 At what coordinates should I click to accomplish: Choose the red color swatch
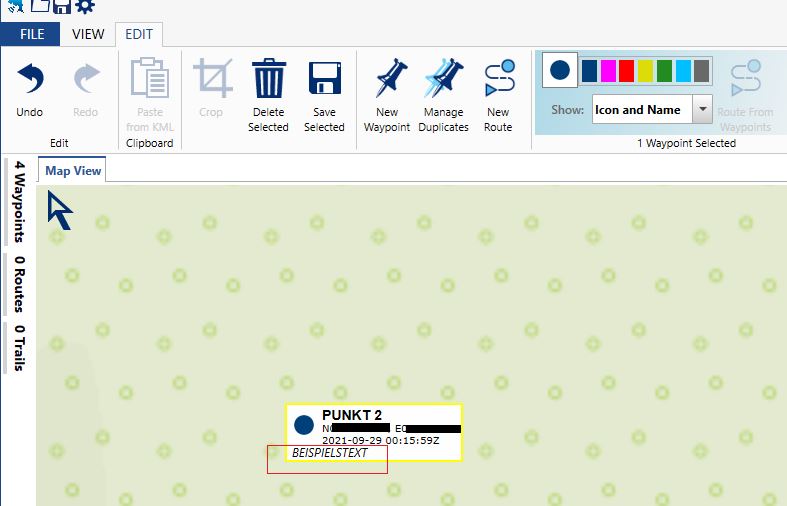626,71
